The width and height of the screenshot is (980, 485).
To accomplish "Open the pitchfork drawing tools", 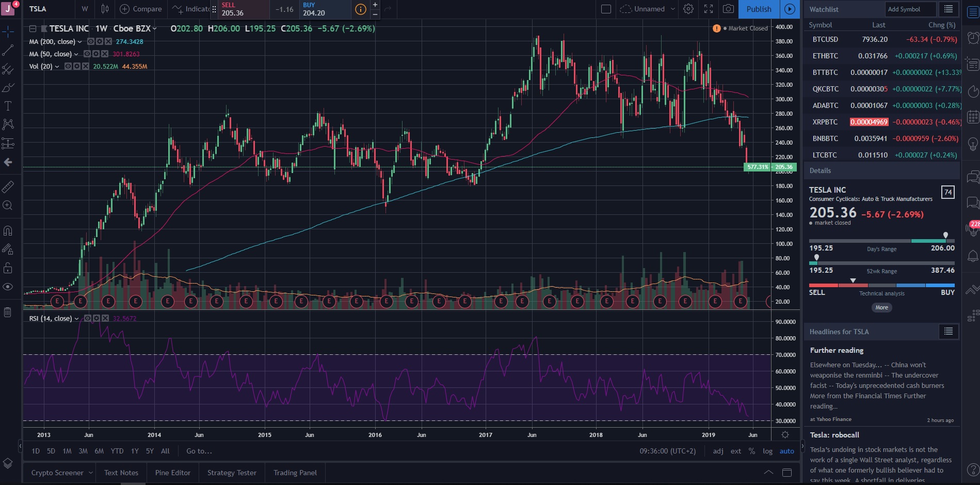I will click(8, 69).
